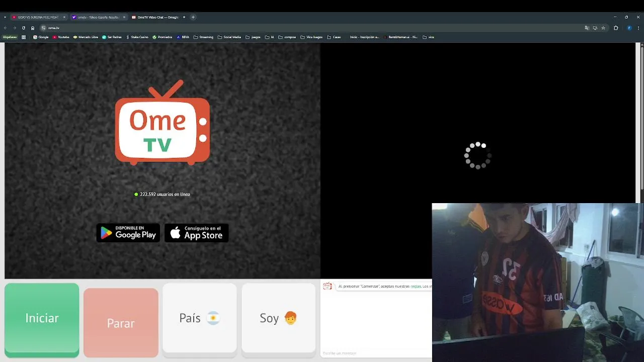The width and height of the screenshot is (644, 362).
Task: Open site information icon beside ome.tv
Action: [x=43, y=28]
